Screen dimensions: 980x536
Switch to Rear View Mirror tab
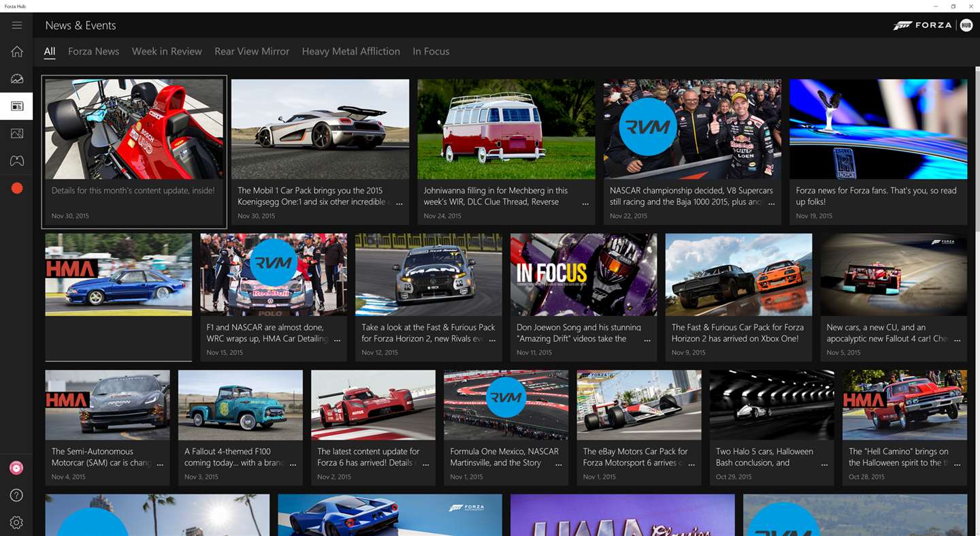252,51
